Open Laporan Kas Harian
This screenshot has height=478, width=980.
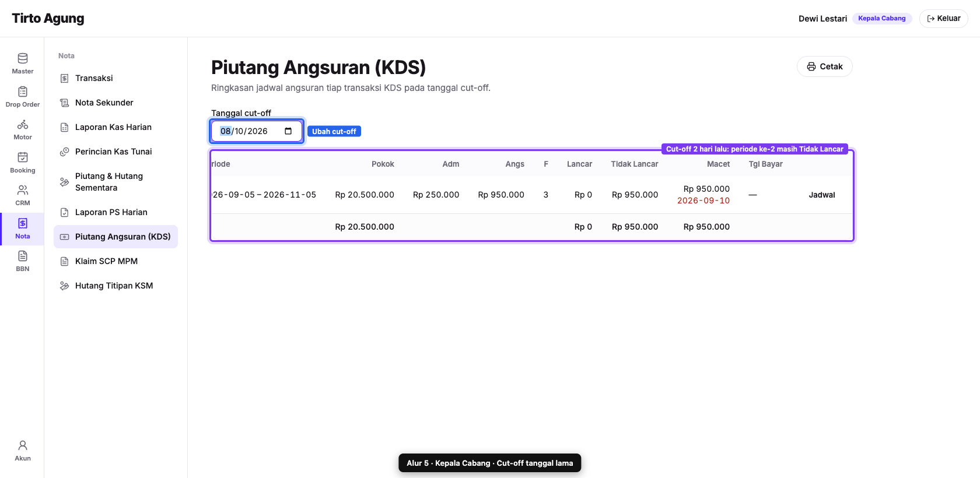click(116, 127)
